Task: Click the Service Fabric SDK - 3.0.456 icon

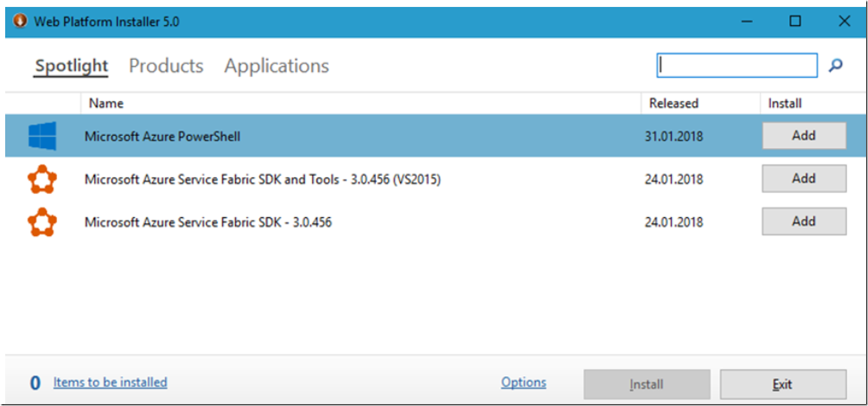Action: 42,222
